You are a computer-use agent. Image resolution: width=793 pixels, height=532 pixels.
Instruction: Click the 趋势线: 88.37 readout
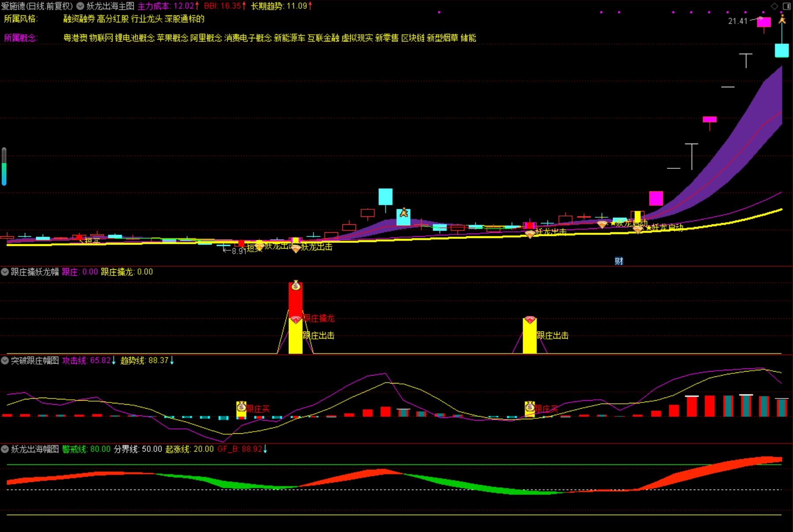pyautogui.click(x=147, y=361)
